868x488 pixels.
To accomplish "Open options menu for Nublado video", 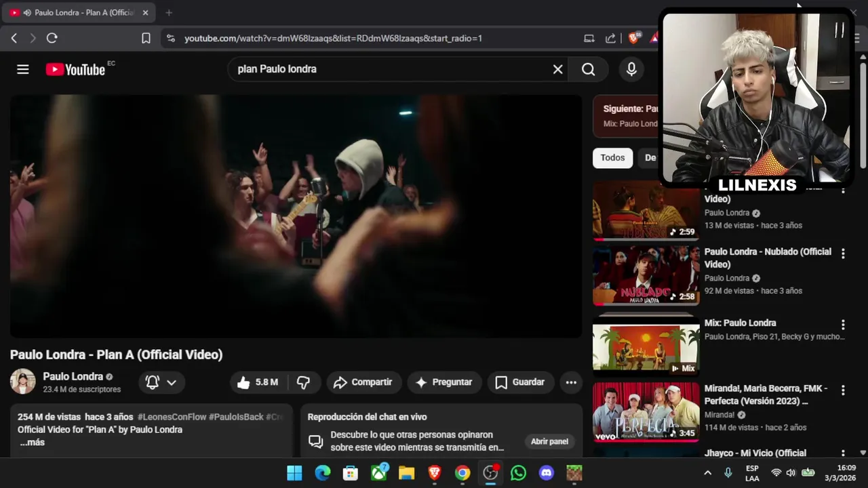I will click(x=843, y=253).
